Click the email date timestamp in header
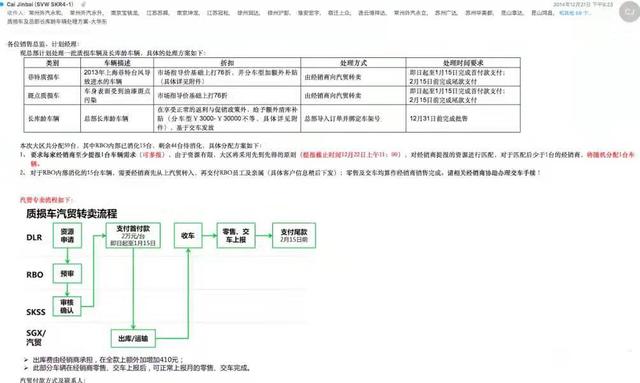Viewport: 640px width, 383px height. [583, 4]
